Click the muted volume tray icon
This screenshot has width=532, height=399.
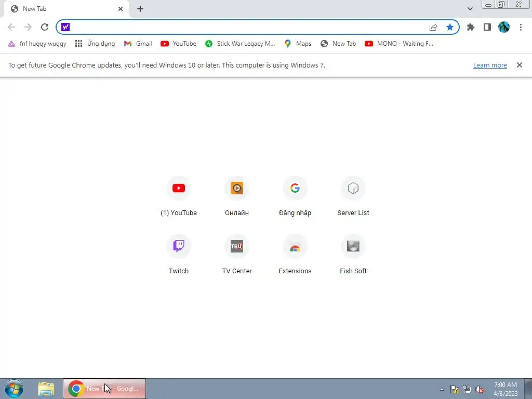[480, 389]
